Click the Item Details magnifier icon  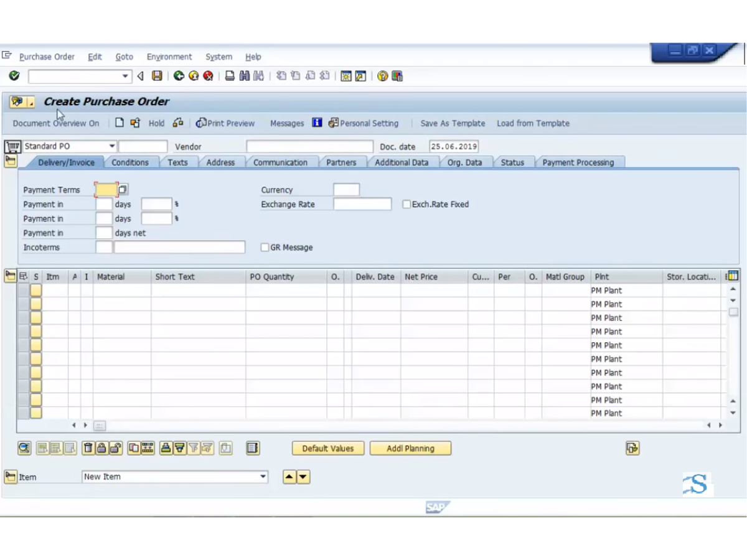click(x=24, y=448)
